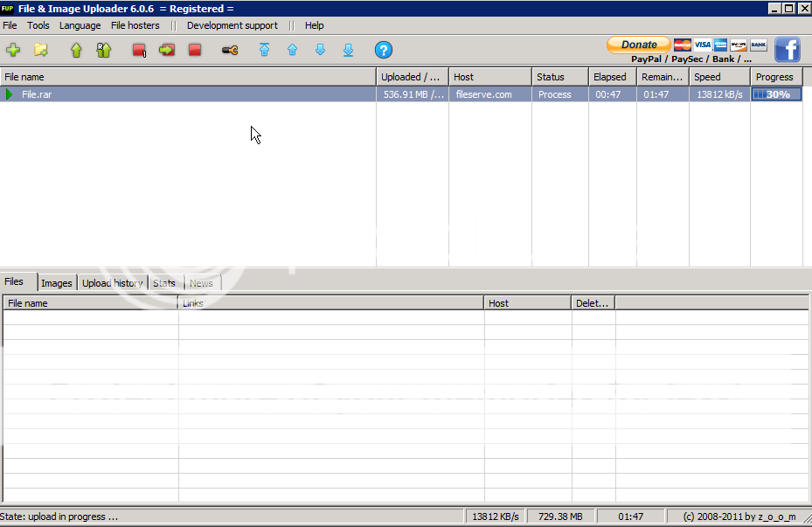This screenshot has height=527, width=812.
Task: Click the add folder icon
Action: point(40,50)
